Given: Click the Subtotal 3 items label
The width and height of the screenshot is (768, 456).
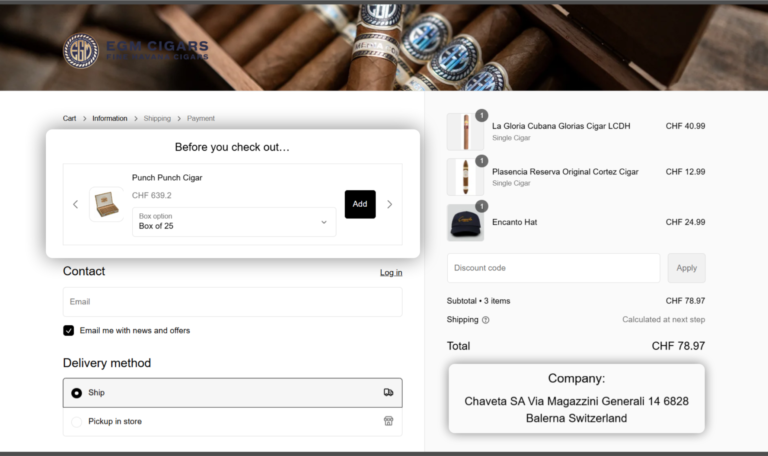Looking at the screenshot, I should 479,301.
